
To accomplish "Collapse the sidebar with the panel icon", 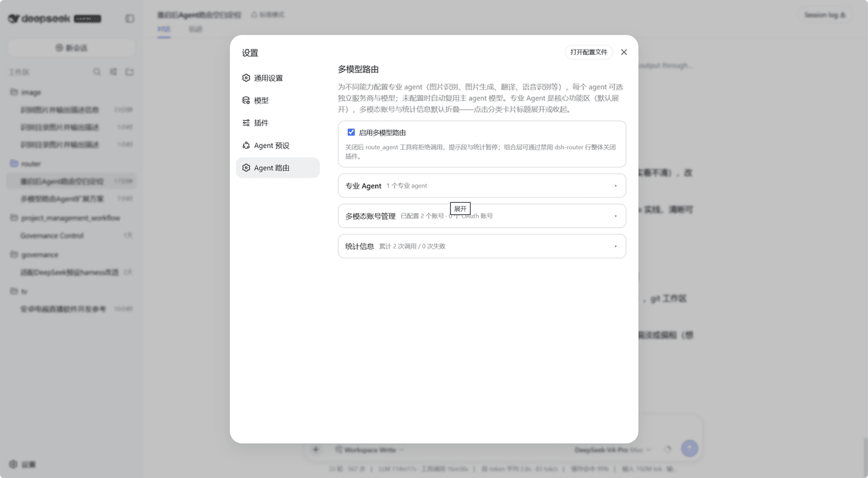I will click(130, 19).
